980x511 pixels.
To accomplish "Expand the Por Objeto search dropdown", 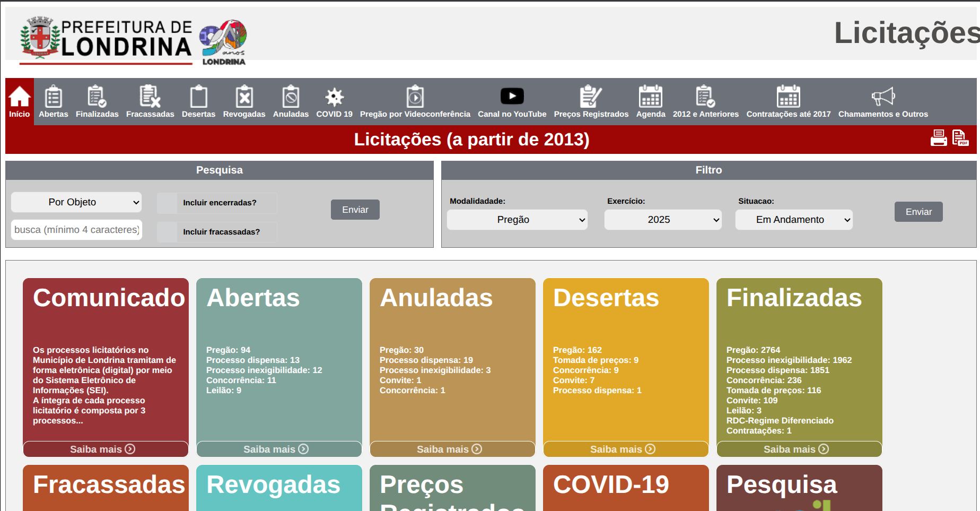I will pos(76,202).
